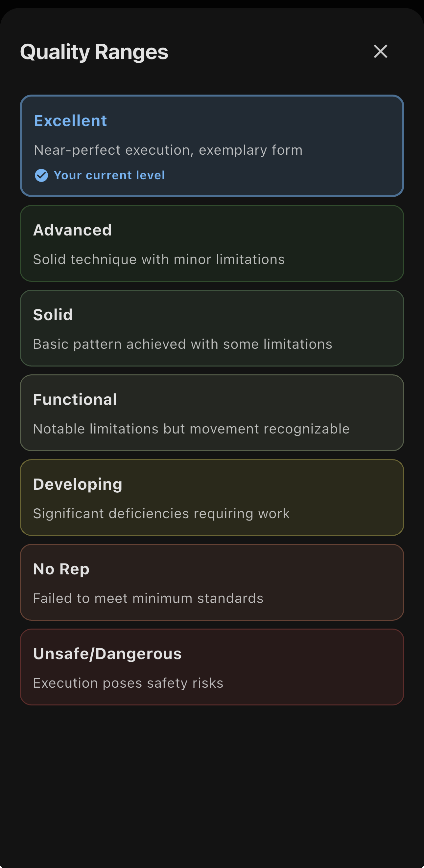Close the Quality Ranges dialog
The image size is (424, 868).
click(x=381, y=51)
